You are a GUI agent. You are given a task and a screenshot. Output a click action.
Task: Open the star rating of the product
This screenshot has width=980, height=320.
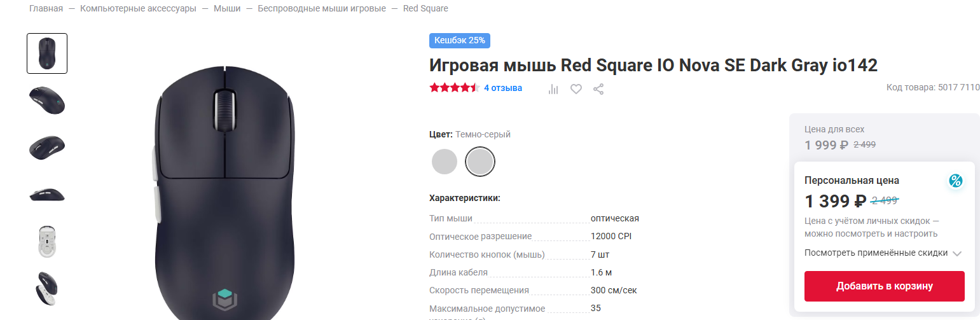(454, 88)
